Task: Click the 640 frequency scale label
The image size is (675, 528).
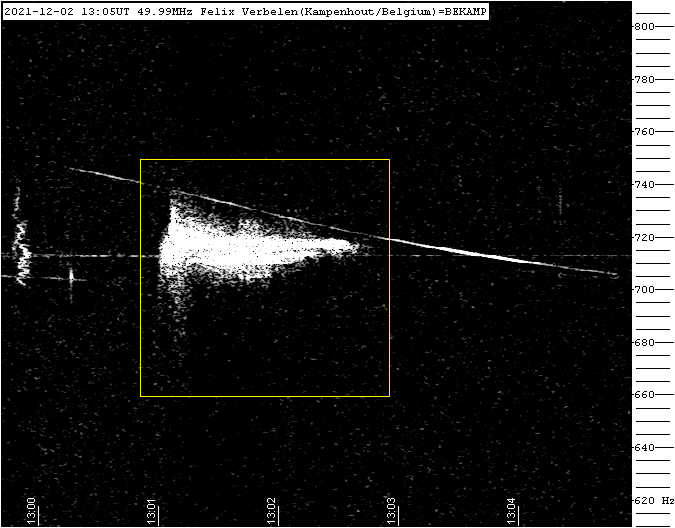Action: point(644,447)
